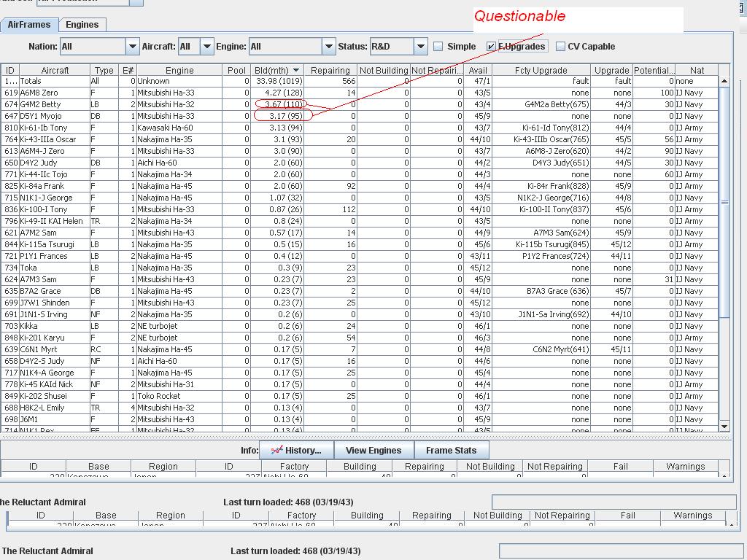Enable the Simple checkbox
This screenshot has height=560, width=747.
pos(438,47)
